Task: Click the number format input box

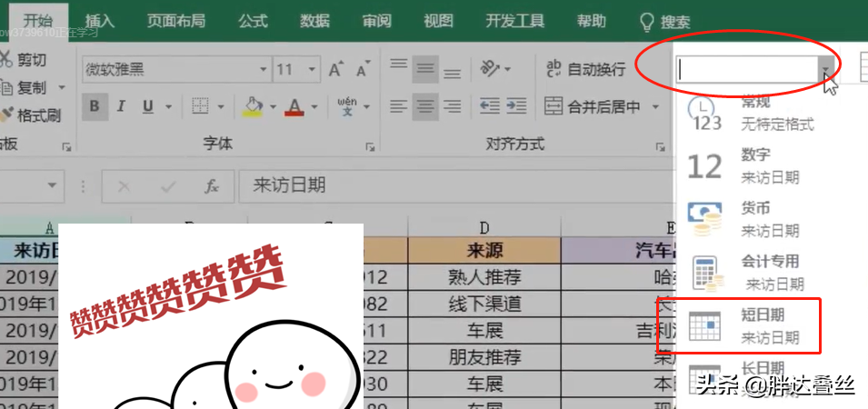Action: (x=746, y=70)
